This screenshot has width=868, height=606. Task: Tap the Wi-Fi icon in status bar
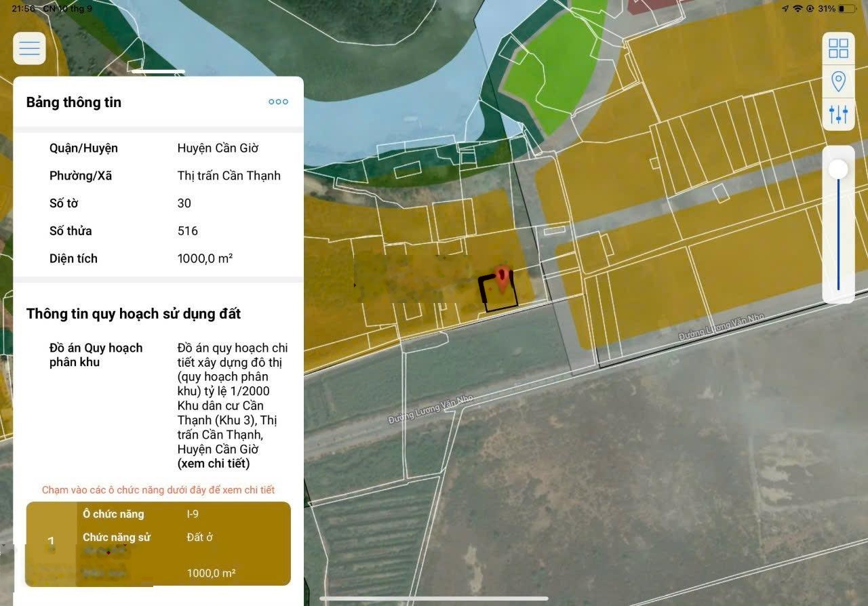coord(797,9)
